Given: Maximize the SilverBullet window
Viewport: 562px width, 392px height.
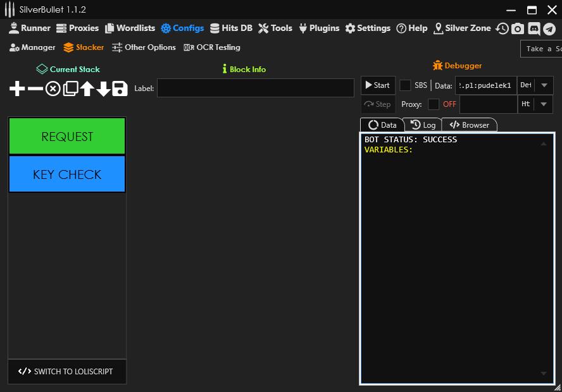Looking at the screenshot, I should (532, 10).
